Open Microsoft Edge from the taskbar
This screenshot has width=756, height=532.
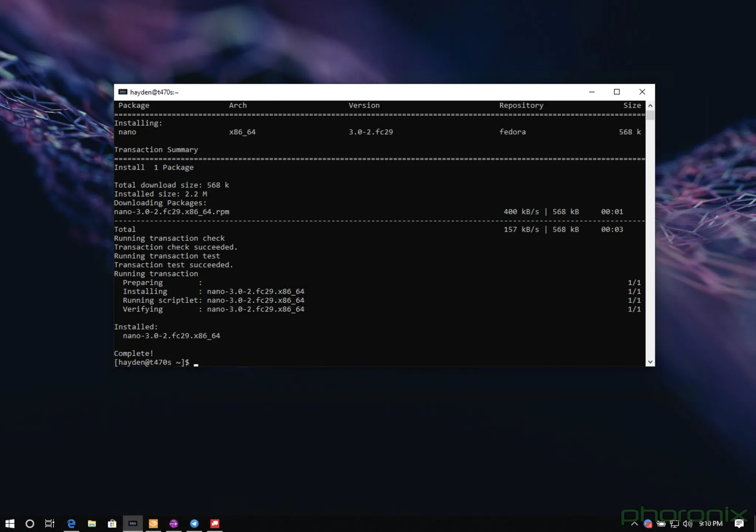pyautogui.click(x=71, y=524)
